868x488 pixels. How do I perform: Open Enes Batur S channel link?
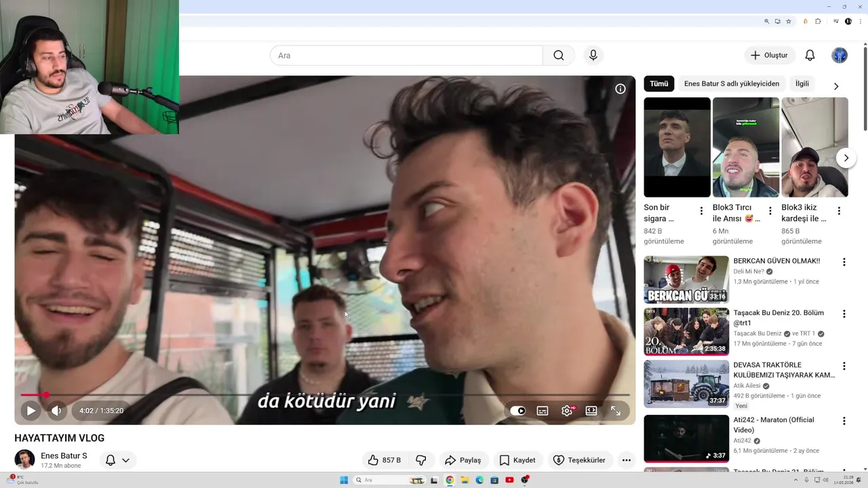(x=64, y=456)
